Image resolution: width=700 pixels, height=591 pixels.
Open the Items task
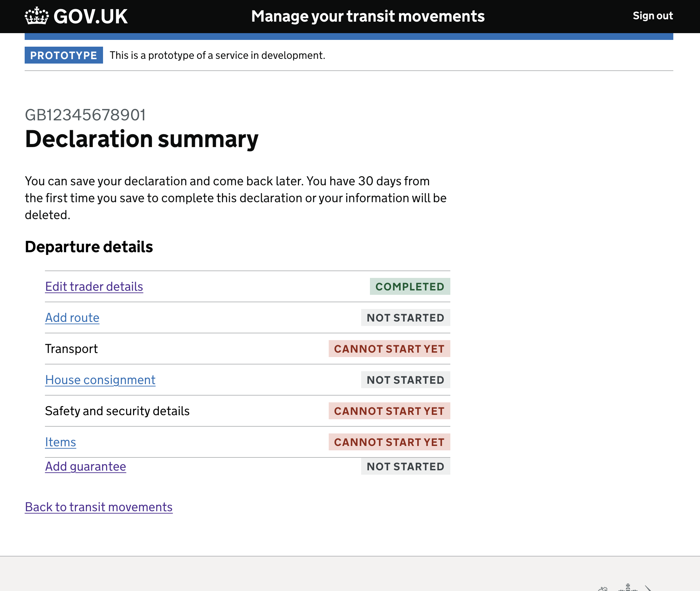tap(60, 442)
